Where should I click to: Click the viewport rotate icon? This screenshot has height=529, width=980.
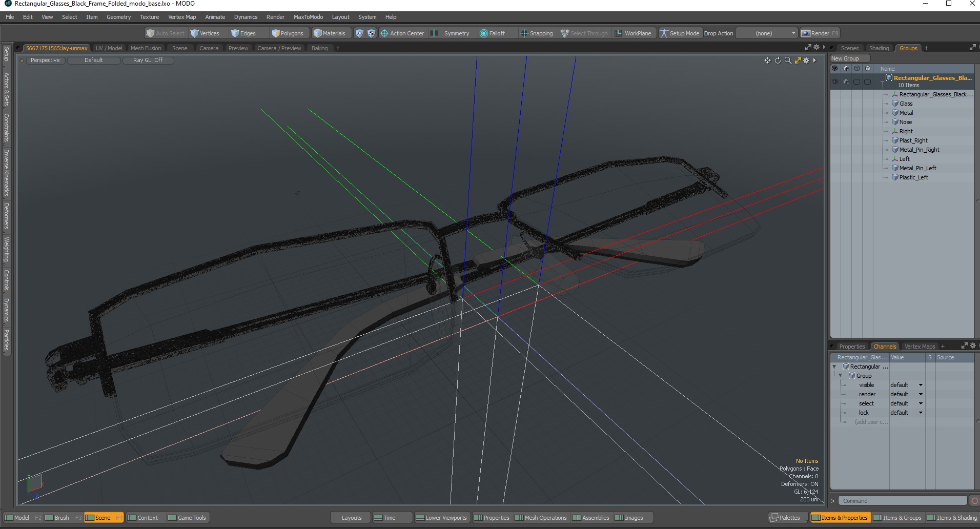778,60
